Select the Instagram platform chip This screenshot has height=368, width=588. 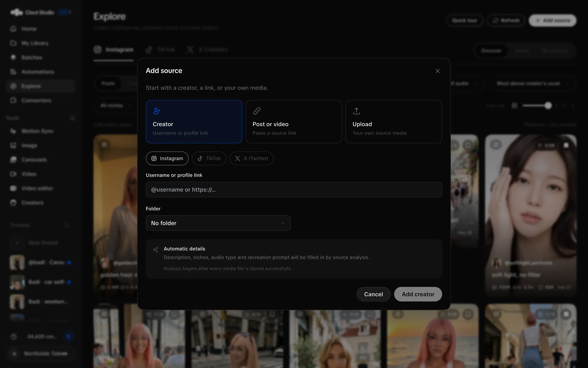(x=167, y=158)
